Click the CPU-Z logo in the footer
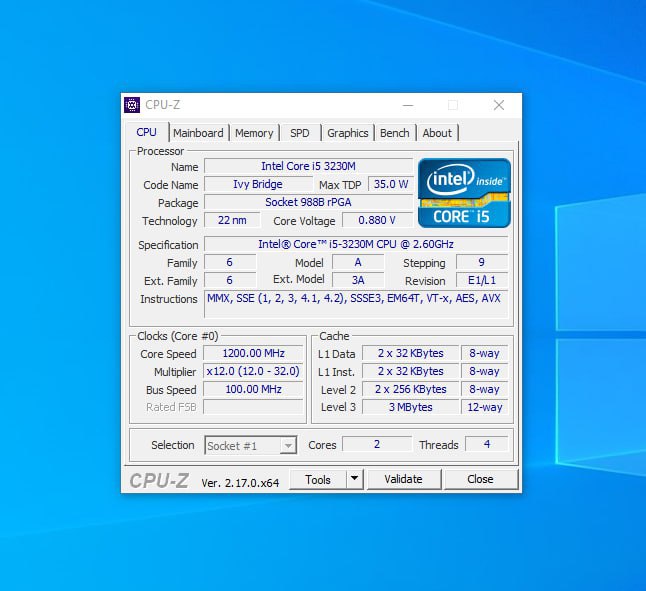This screenshot has height=591, width=646. click(x=159, y=481)
